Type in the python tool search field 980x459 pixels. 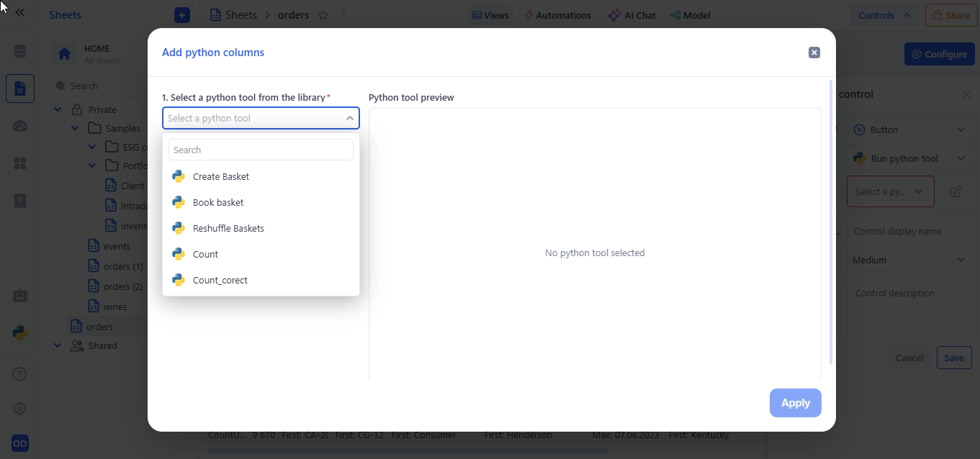pyautogui.click(x=261, y=150)
